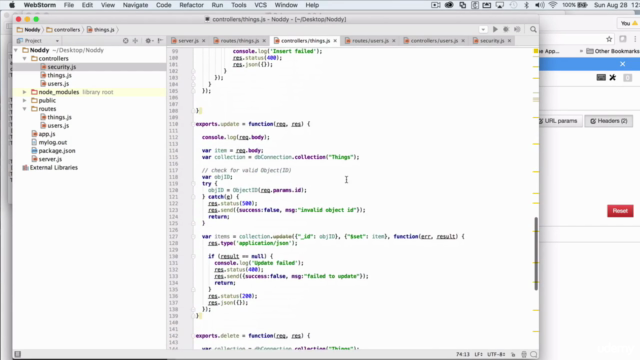Close the server.js tab

pos(204,41)
